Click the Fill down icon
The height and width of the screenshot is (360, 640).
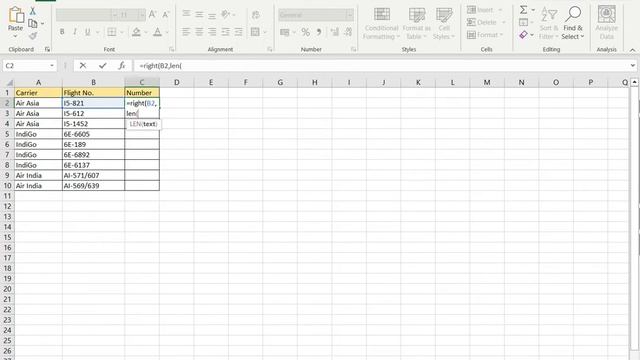coord(523,22)
